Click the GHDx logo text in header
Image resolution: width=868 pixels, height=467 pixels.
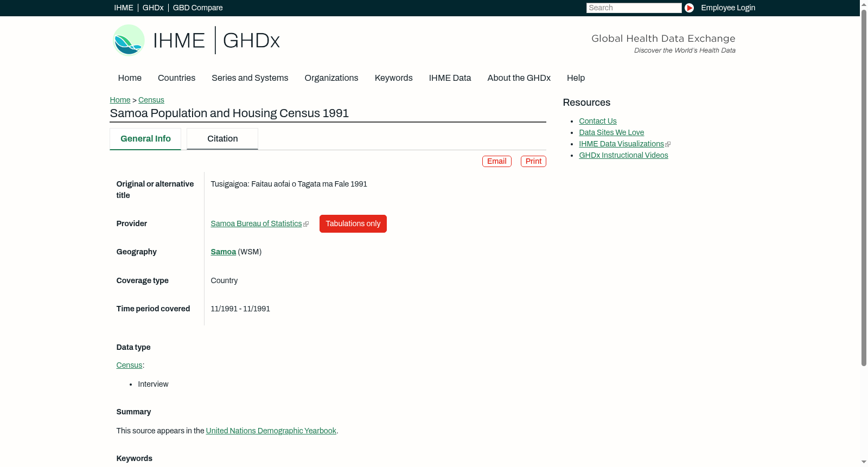251,41
